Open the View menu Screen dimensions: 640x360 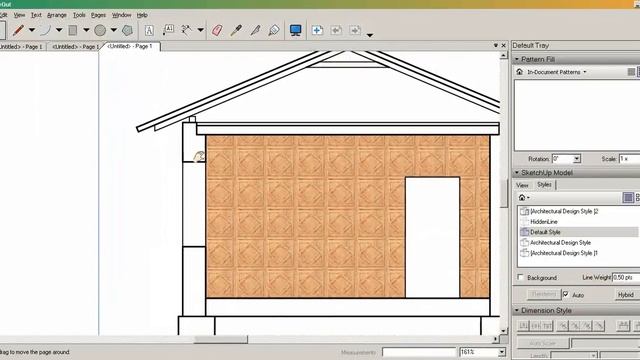point(19,15)
